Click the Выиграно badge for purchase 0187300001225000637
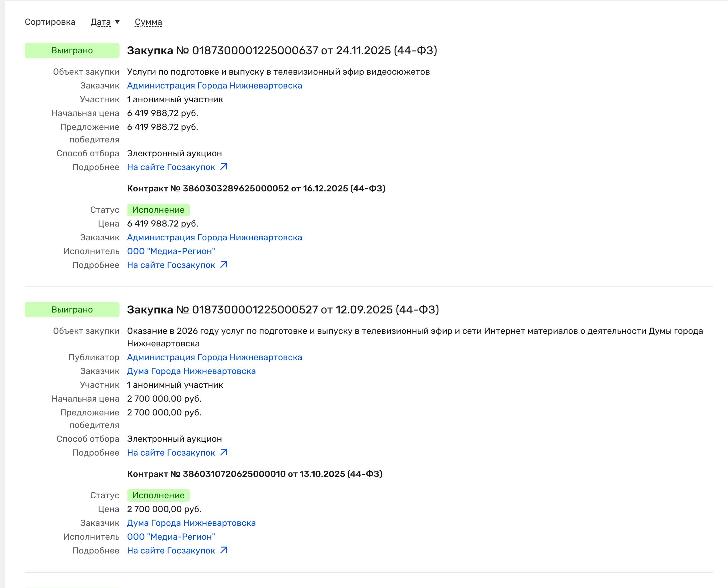728x588 pixels. click(x=72, y=51)
